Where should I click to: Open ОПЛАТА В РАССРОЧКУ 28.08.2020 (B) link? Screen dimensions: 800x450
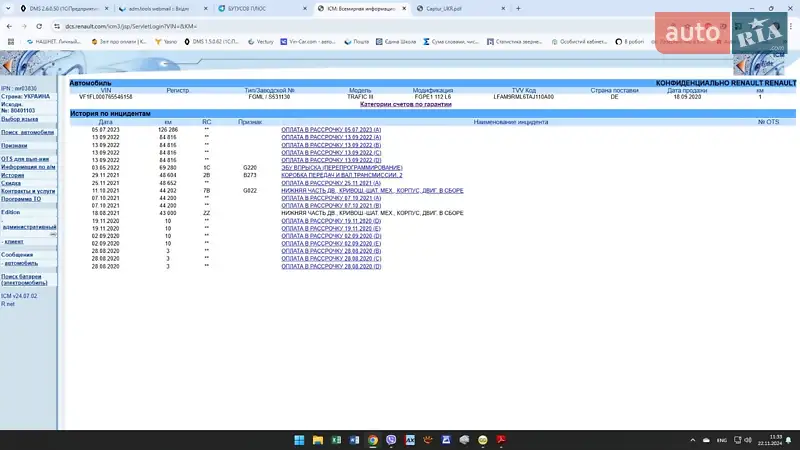click(331, 251)
